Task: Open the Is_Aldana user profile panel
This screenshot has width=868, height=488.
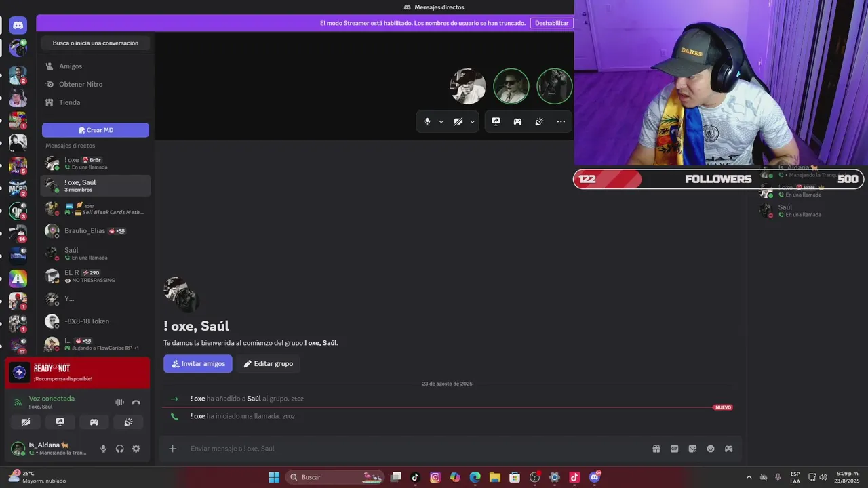Action: [51, 449]
